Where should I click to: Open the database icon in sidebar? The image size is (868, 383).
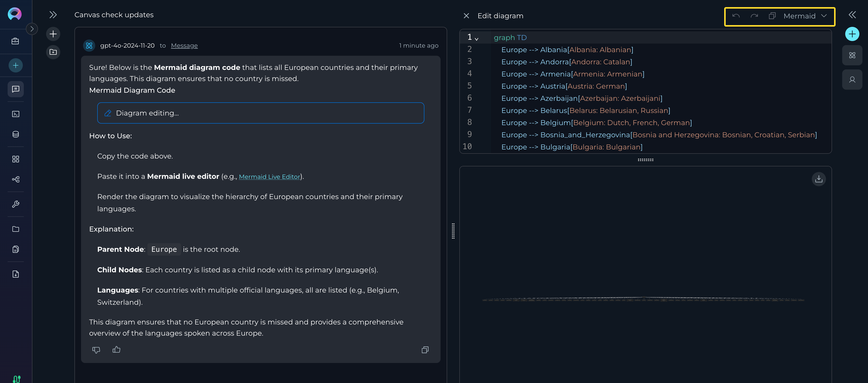coord(15,134)
